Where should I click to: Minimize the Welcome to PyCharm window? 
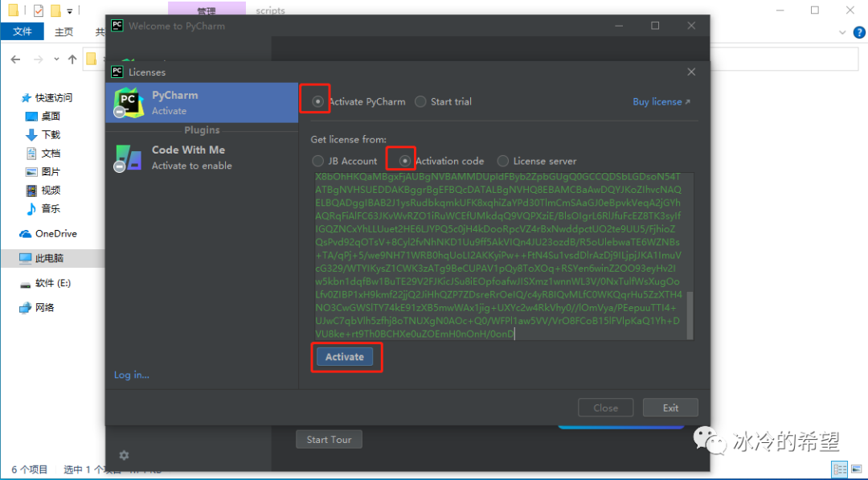click(619, 26)
